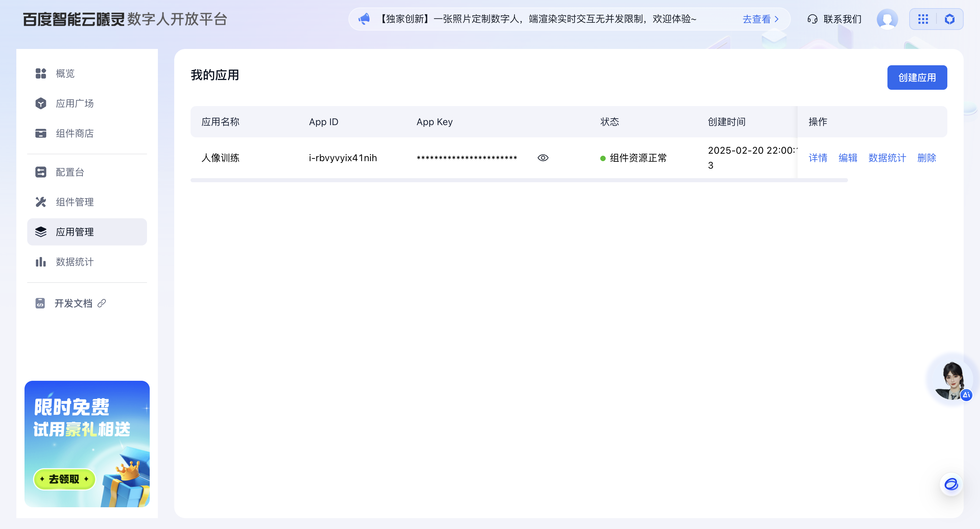Click the chevron arrow after 去查看
The height and width of the screenshot is (529, 980).
(777, 19)
